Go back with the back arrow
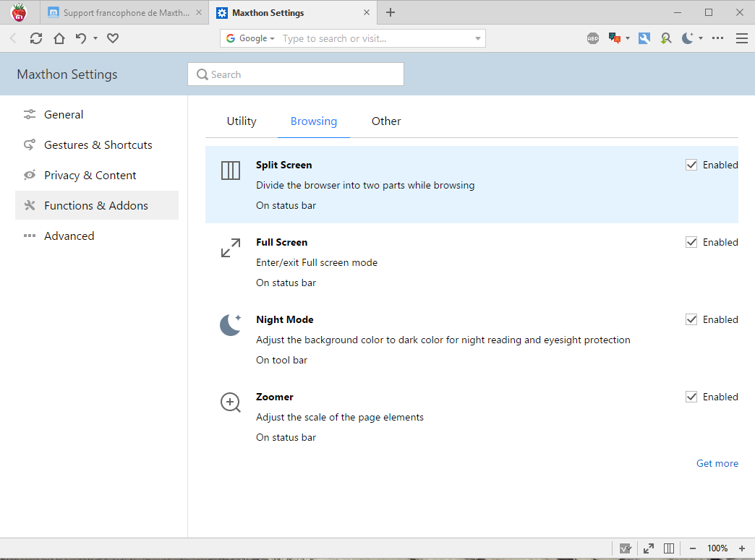The width and height of the screenshot is (755, 560). [x=13, y=38]
